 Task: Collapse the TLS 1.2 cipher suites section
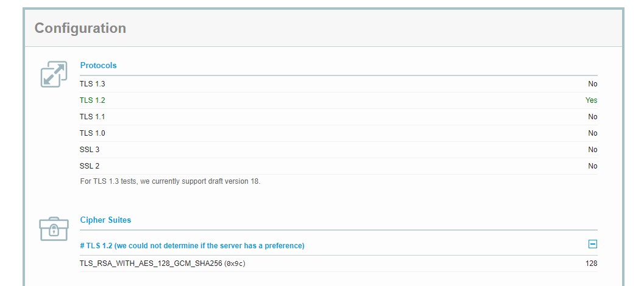pos(592,245)
